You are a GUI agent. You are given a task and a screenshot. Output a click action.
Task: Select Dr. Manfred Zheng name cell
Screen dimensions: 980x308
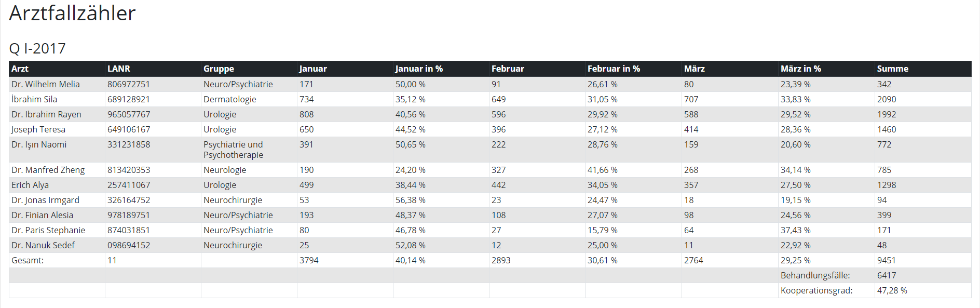pos(48,170)
